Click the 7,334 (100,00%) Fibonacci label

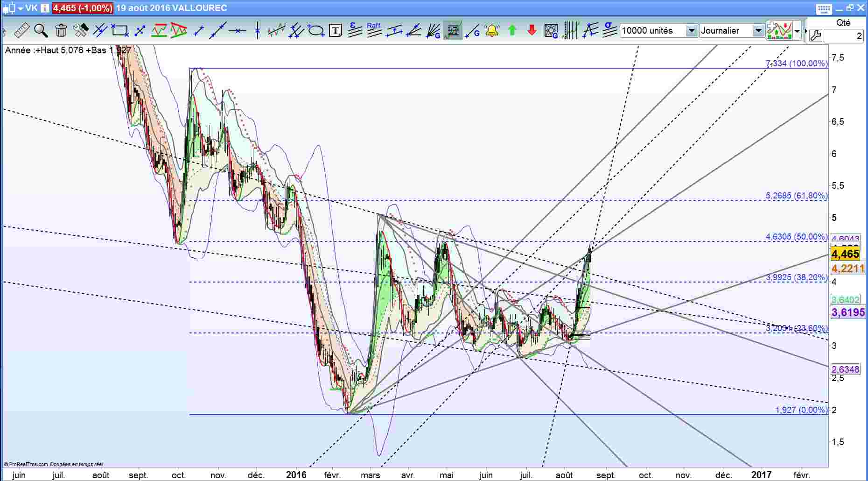[x=797, y=64]
